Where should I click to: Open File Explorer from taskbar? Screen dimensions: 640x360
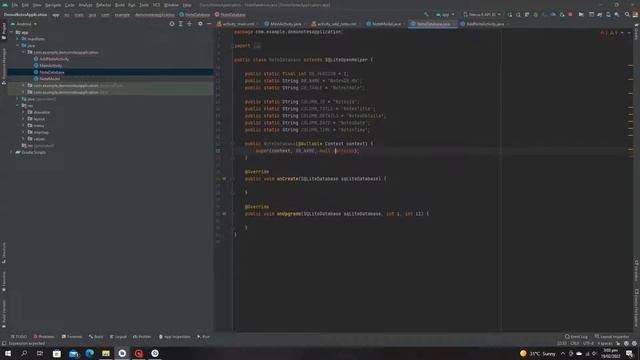coord(106,353)
